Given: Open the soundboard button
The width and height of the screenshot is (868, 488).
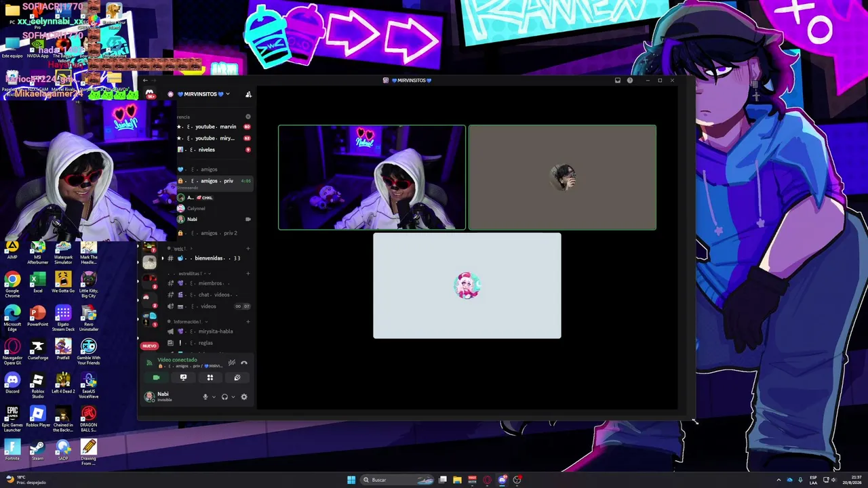Looking at the screenshot, I should (237, 378).
